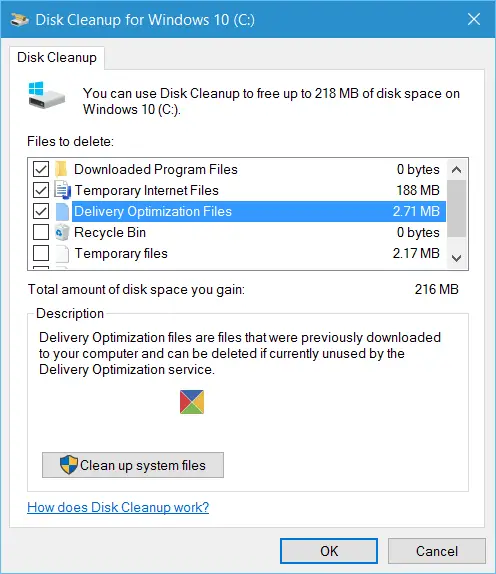
Task: Enable the Recycle Bin checkbox
Action: tap(41, 232)
